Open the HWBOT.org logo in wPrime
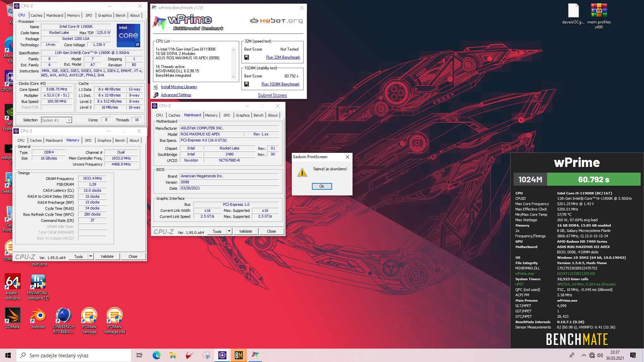Screen dimensions: 644x362 click(x=276, y=21)
